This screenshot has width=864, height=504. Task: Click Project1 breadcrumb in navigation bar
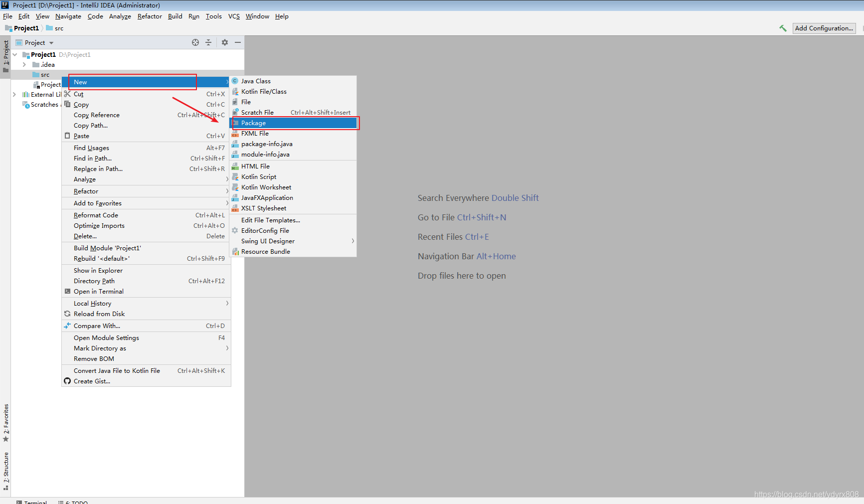[22, 28]
